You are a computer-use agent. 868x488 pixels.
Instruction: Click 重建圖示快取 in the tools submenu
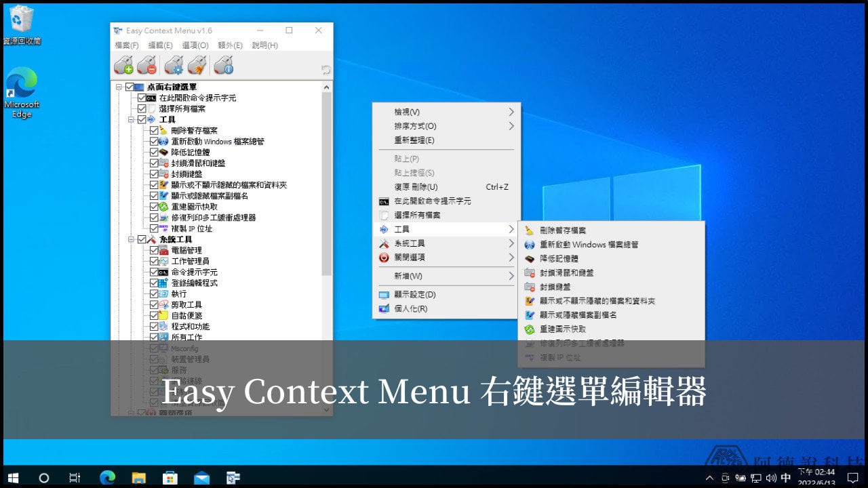click(x=564, y=329)
